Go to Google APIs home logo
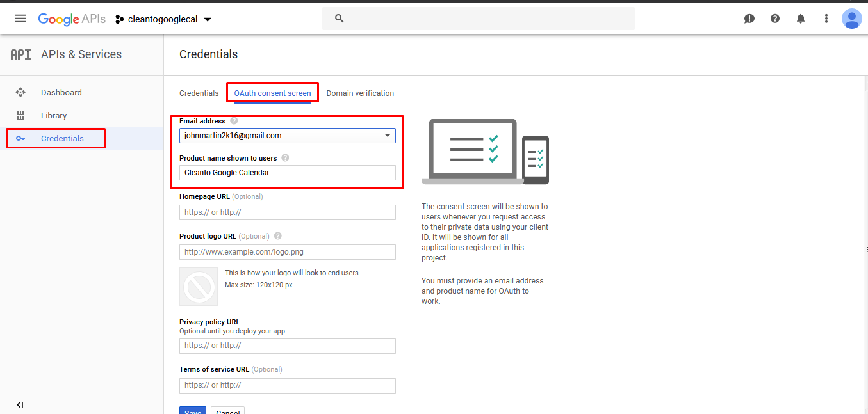The image size is (868, 414). (x=71, y=19)
